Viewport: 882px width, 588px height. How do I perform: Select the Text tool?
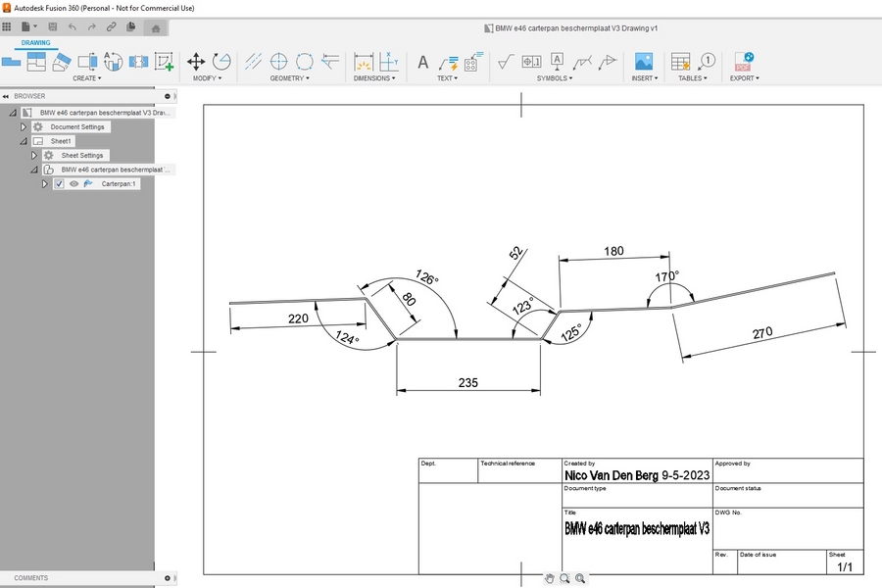(x=423, y=62)
